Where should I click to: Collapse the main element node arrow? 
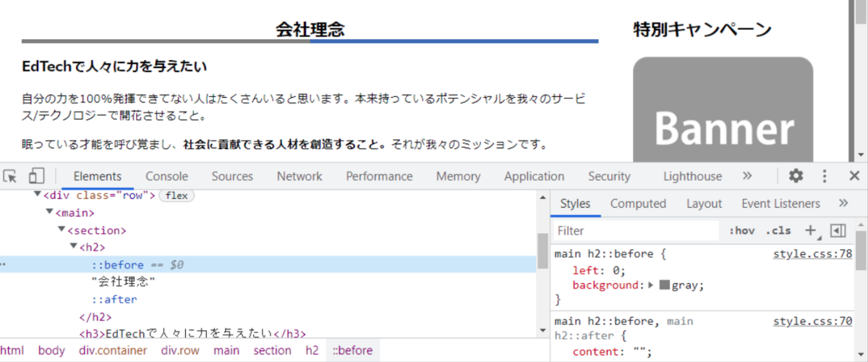point(50,213)
